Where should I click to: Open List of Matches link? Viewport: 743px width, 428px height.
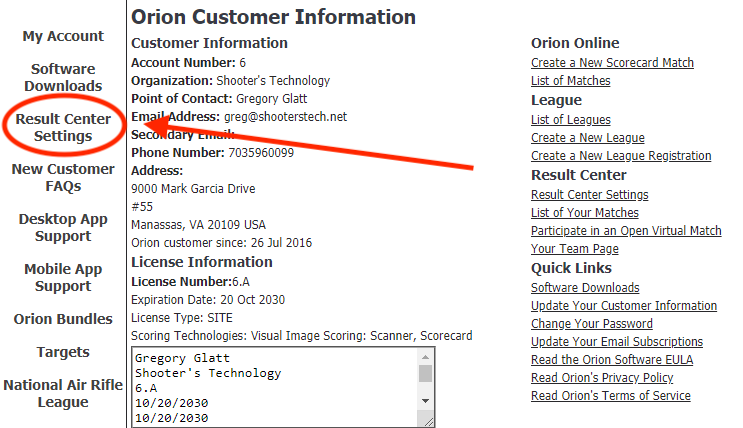click(570, 81)
